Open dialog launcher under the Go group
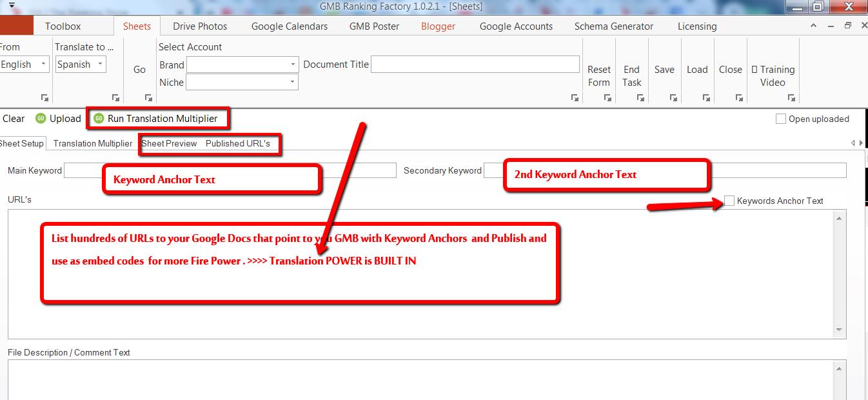This screenshot has width=868, height=400. click(x=148, y=98)
